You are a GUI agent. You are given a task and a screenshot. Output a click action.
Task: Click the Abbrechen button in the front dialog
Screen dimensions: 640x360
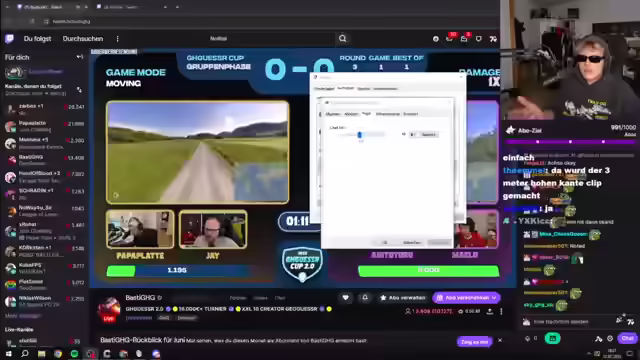[412, 242]
